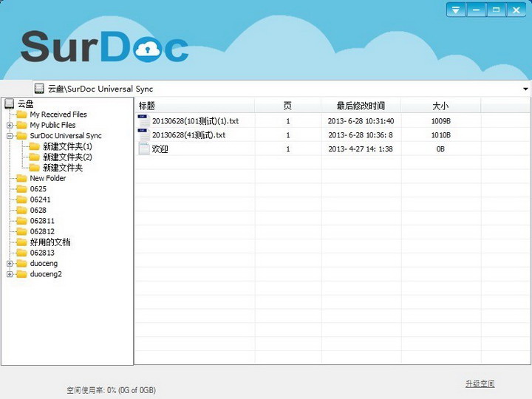Open the path bar dropdown arrow

tap(525, 89)
